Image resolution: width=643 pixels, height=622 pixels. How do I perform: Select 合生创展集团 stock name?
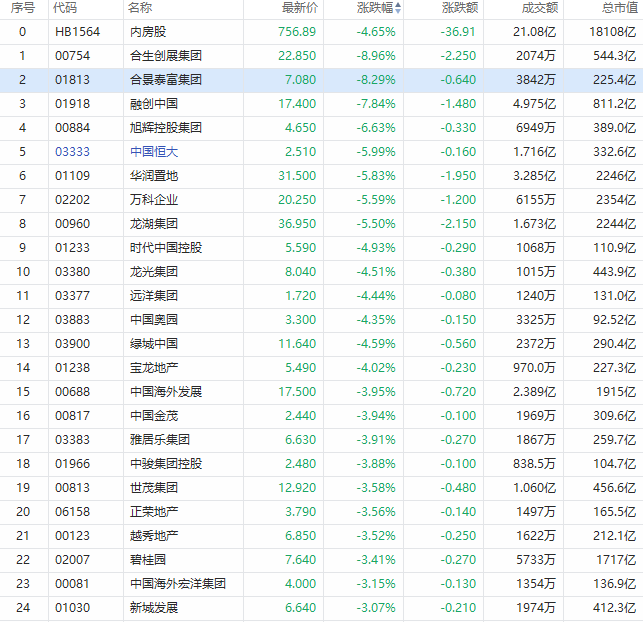coord(166,56)
